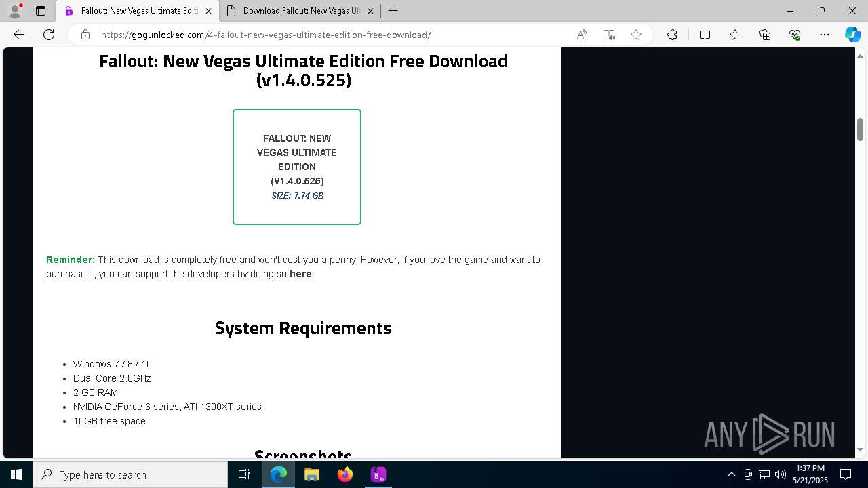This screenshot has width=868, height=488.
Task: Open the Collections panel
Action: [x=765, y=35]
